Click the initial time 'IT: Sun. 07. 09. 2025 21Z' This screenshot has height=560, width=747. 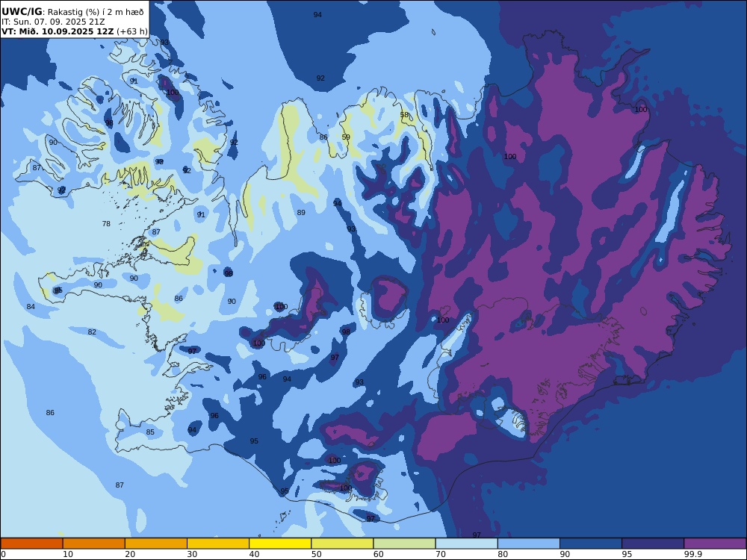coord(53,22)
